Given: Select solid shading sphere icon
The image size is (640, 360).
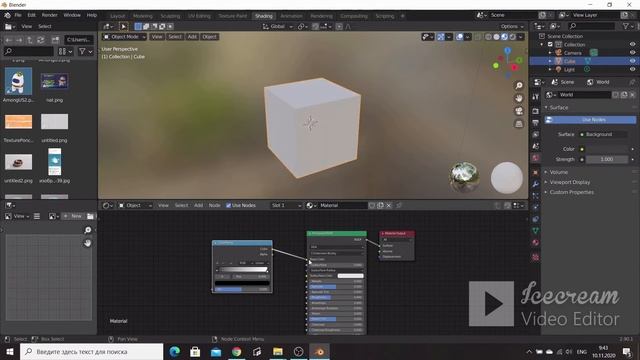Looking at the screenshot, I should 496,37.
